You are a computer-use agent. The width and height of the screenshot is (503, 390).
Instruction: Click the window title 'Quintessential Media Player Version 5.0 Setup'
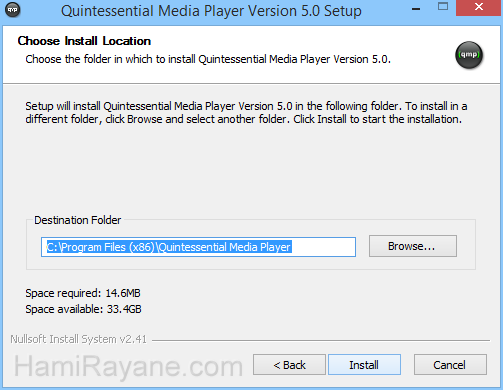click(x=211, y=11)
